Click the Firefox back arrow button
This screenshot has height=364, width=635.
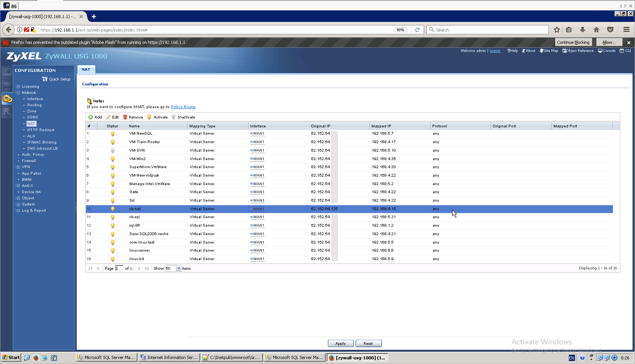tap(8, 30)
